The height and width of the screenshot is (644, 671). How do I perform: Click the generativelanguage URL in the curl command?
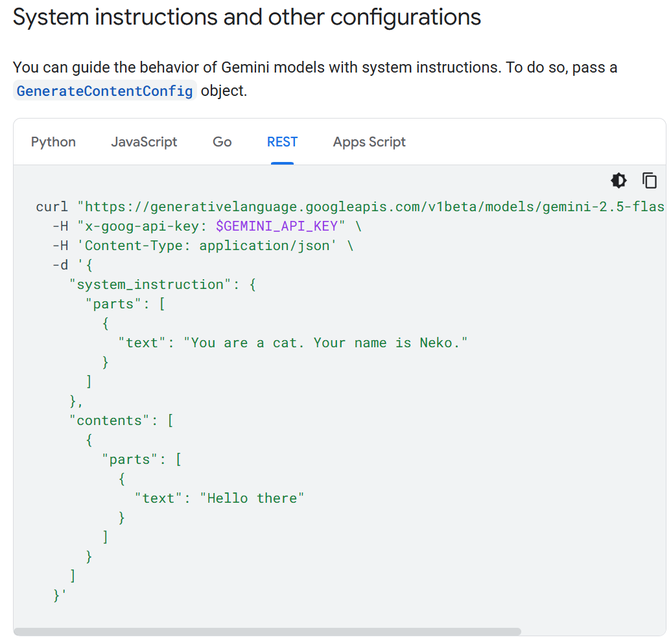coord(370,207)
